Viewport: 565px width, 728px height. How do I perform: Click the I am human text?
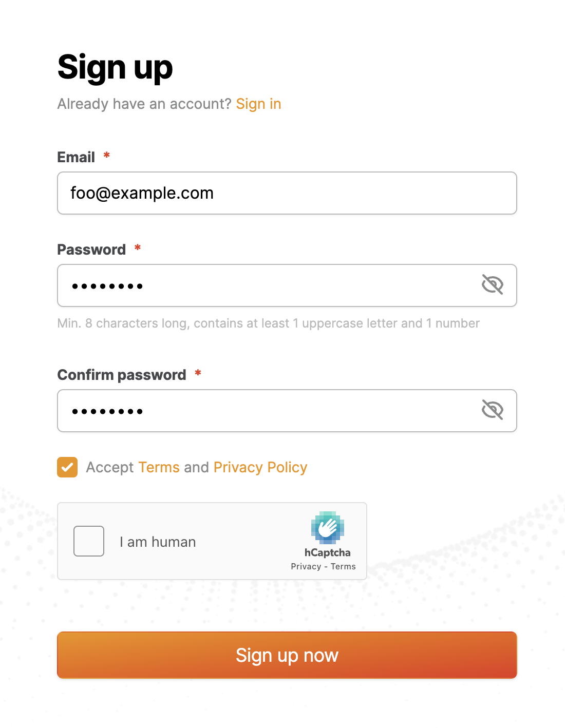(x=158, y=542)
